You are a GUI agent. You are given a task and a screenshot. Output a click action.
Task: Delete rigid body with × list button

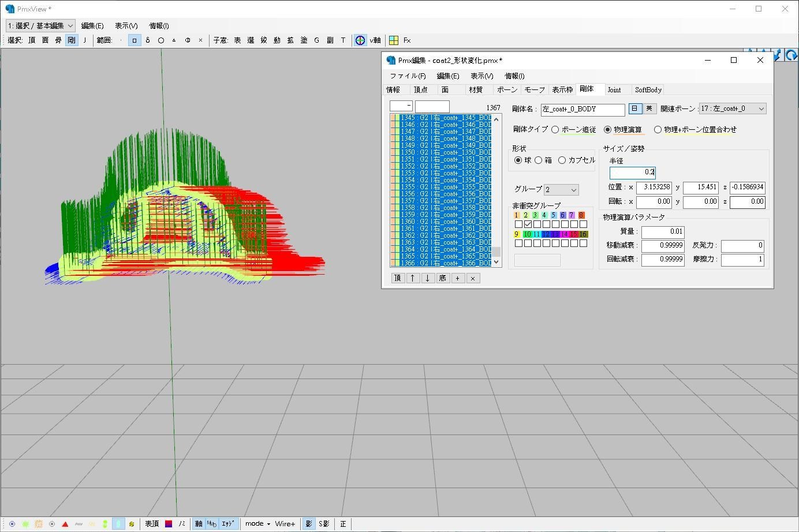(473, 278)
